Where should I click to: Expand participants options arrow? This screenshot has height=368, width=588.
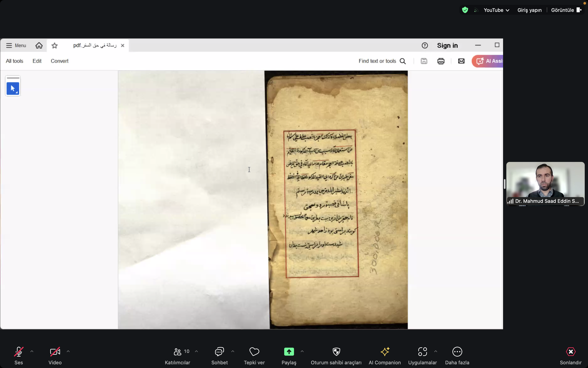click(196, 351)
